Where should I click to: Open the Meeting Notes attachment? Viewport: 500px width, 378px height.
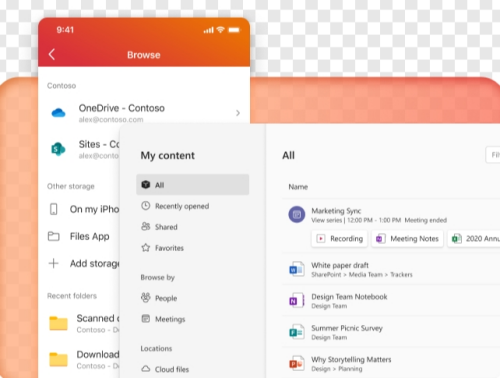point(407,239)
